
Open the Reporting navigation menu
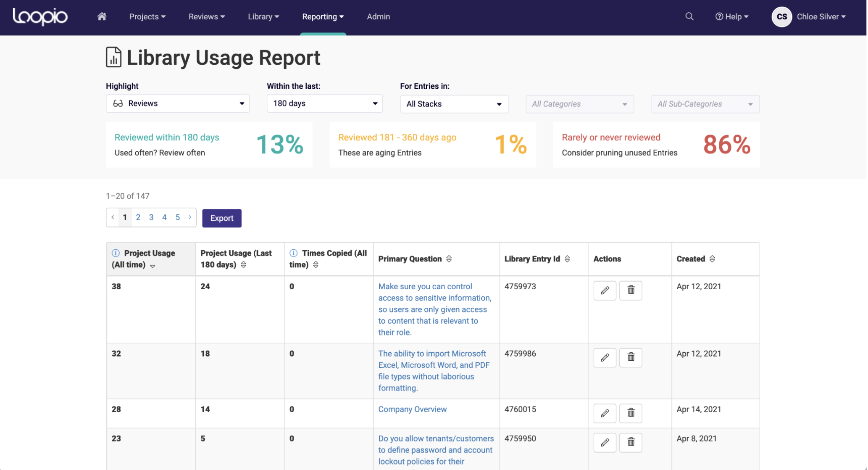click(323, 16)
